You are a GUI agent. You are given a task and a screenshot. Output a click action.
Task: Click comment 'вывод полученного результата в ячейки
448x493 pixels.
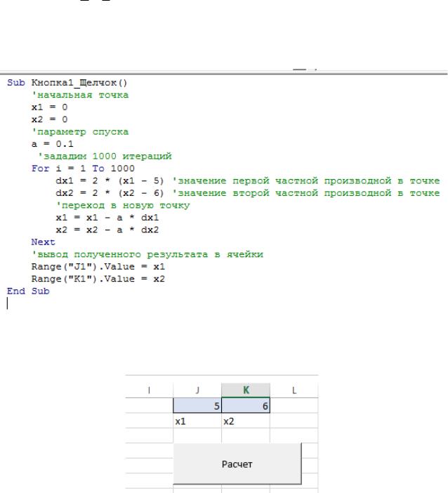tap(147, 254)
